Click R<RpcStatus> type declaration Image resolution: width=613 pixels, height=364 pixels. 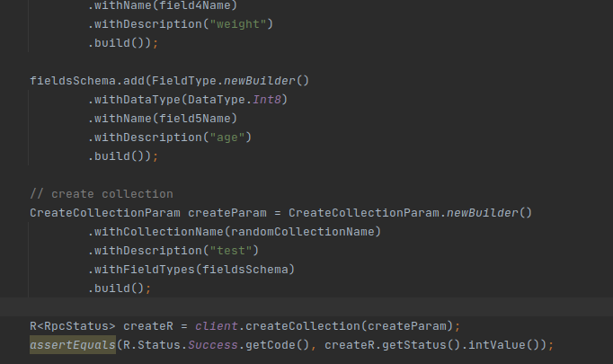click(73, 326)
